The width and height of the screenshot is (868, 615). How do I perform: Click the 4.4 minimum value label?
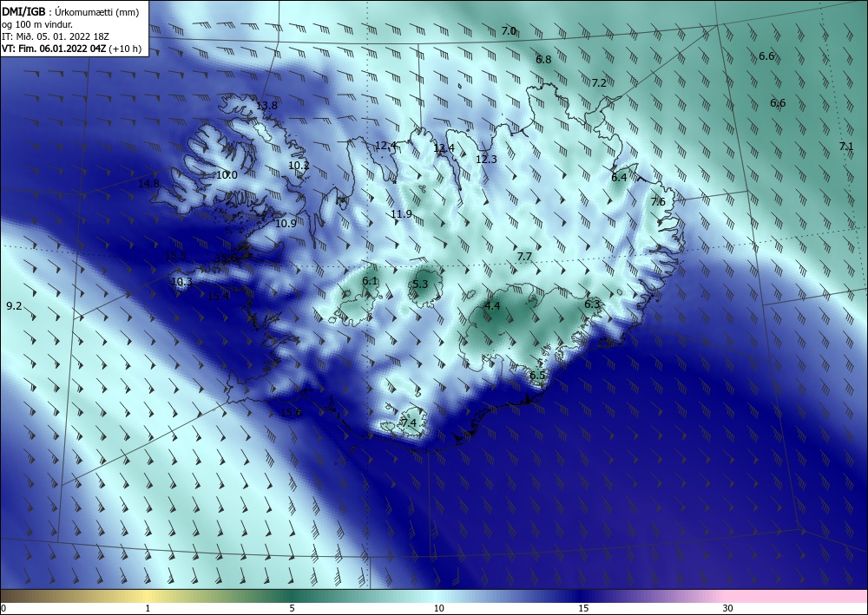492,305
